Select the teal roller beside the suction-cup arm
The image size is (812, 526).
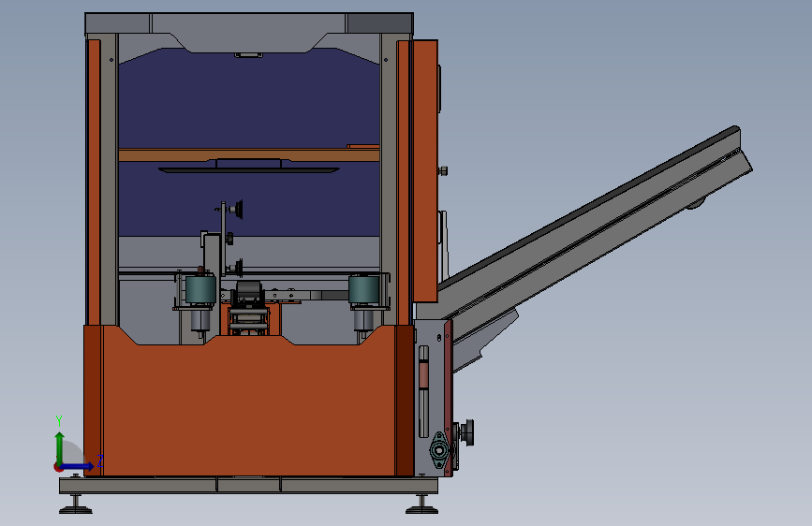(200, 289)
